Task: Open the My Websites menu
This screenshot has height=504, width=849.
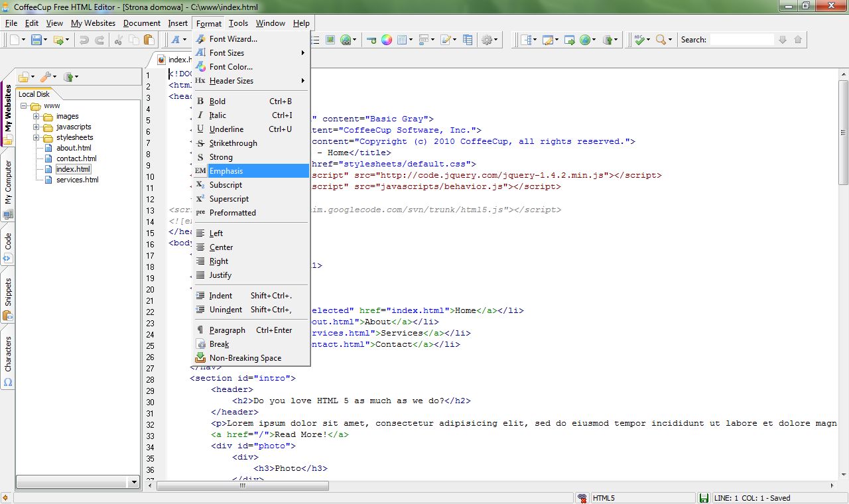Action: tap(93, 23)
